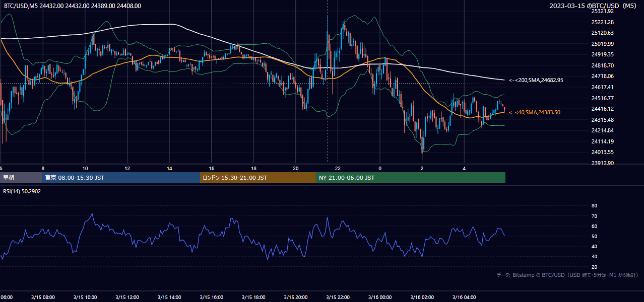
Task: Click hour label 22 under the price chart
Action: (338, 168)
